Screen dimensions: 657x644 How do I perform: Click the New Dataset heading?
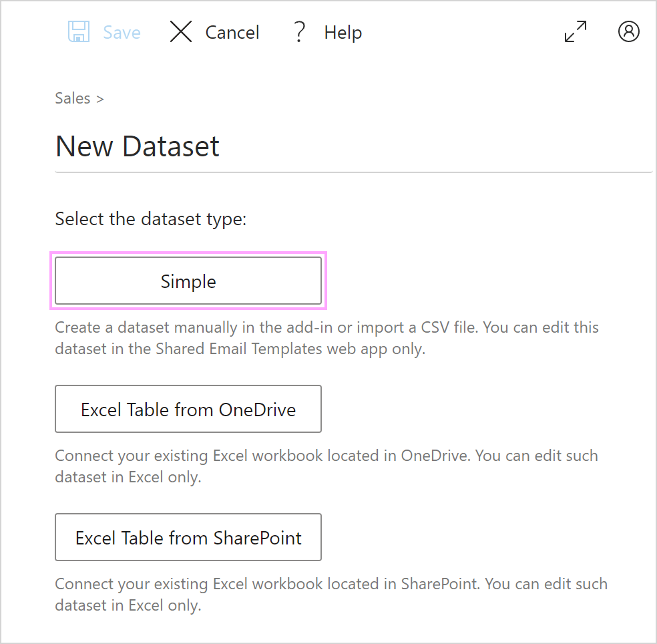(x=137, y=146)
